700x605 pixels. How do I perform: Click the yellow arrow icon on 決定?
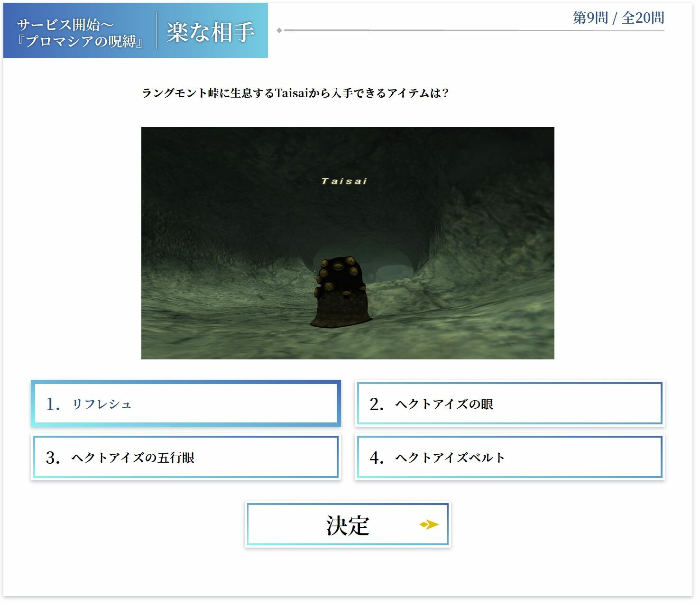point(429,524)
